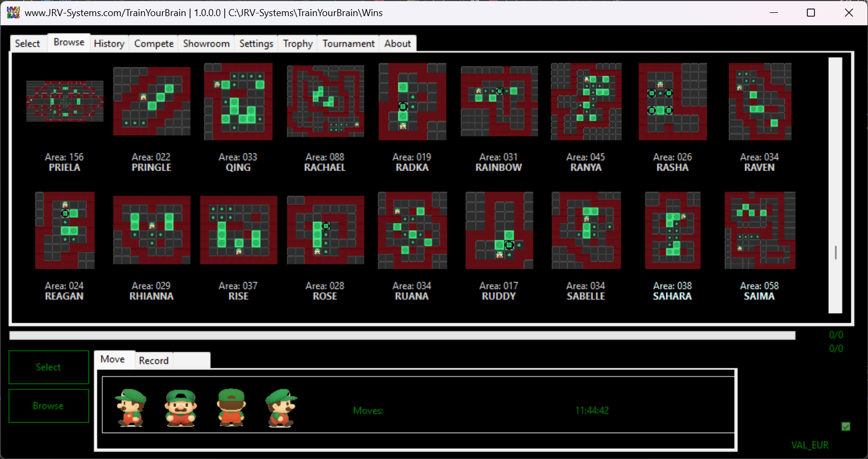
Task: Switch to the Browse tab
Action: click(69, 42)
